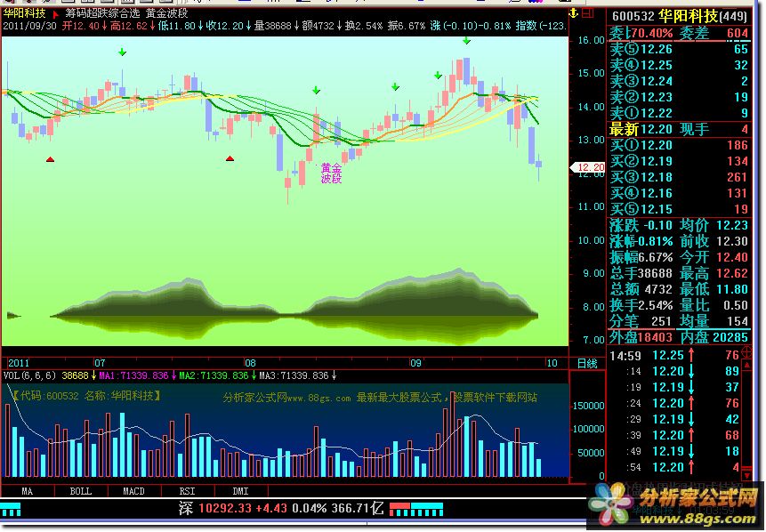Click the 买① 12.20 bid row
The image size is (766, 532).
click(x=679, y=145)
